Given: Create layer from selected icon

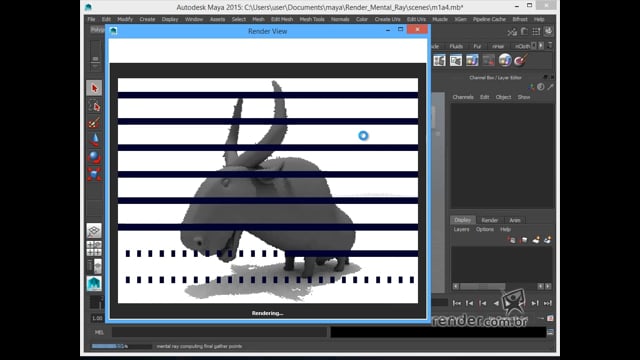Looking at the screenshot, I should point(547,240).
